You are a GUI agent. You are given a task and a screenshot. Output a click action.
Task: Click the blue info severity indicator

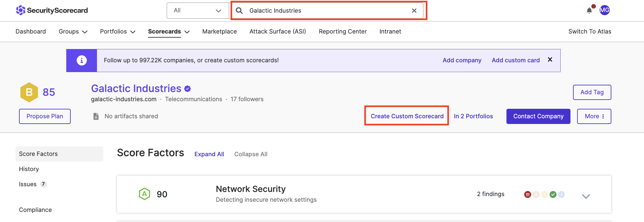click(x=562, y=194)
